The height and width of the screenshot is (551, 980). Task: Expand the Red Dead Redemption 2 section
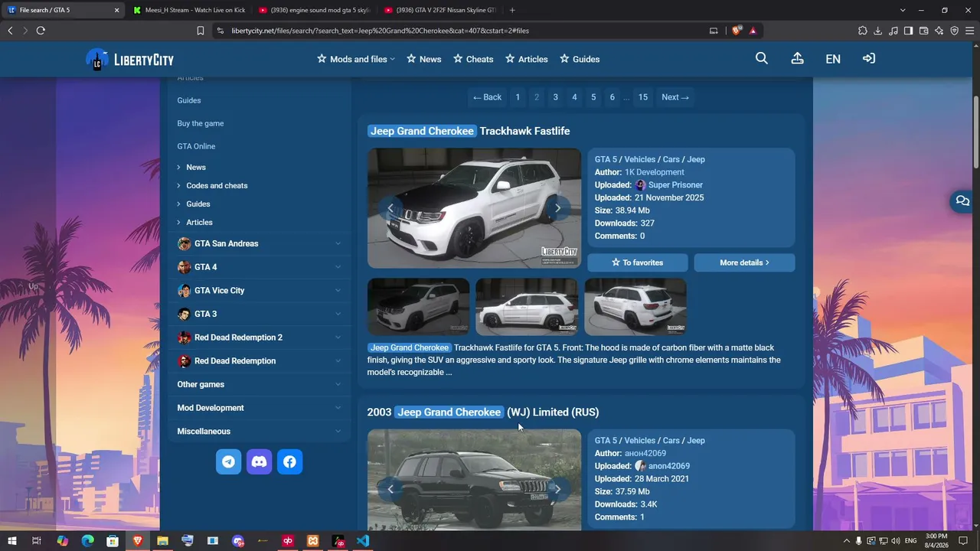tap(259, 337)
